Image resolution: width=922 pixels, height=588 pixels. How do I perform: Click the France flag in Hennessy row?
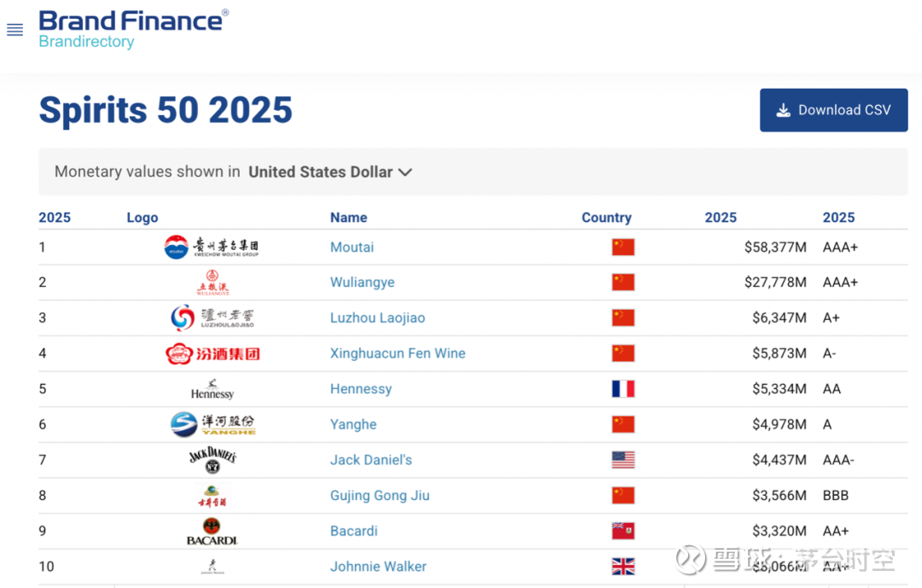coord(622,388)
